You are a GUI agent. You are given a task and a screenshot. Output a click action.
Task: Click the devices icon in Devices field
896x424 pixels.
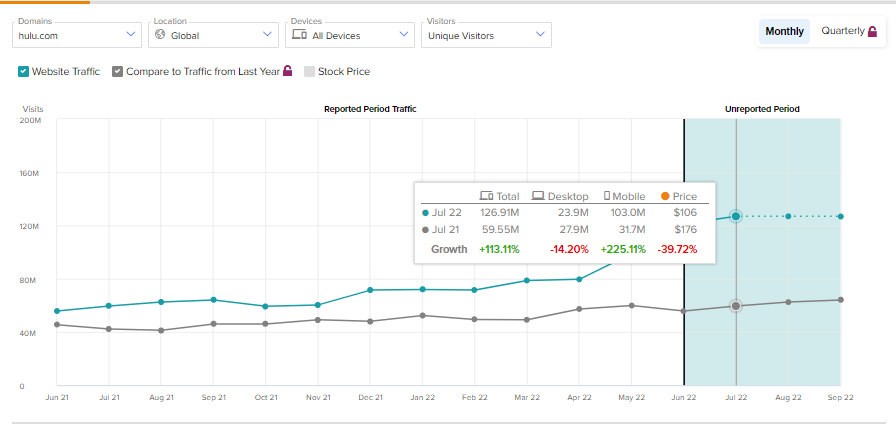click(x=297, y=35)
